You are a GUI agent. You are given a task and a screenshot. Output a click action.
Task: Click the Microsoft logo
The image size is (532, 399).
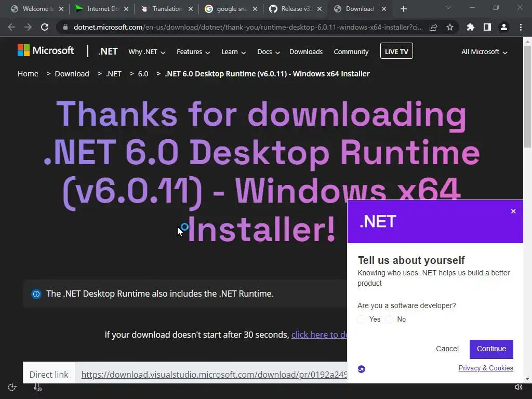(46, 50)
